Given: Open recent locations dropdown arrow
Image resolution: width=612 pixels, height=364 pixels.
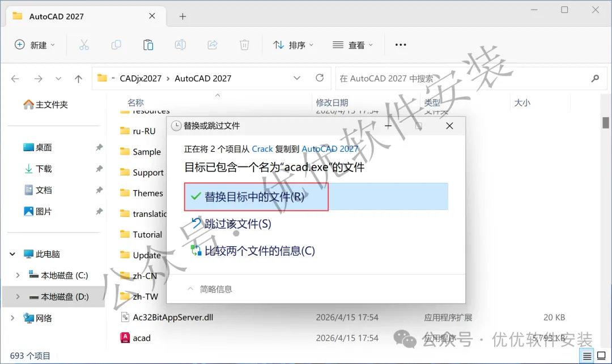Looking at the screenshot, I should tap(58, 79).
